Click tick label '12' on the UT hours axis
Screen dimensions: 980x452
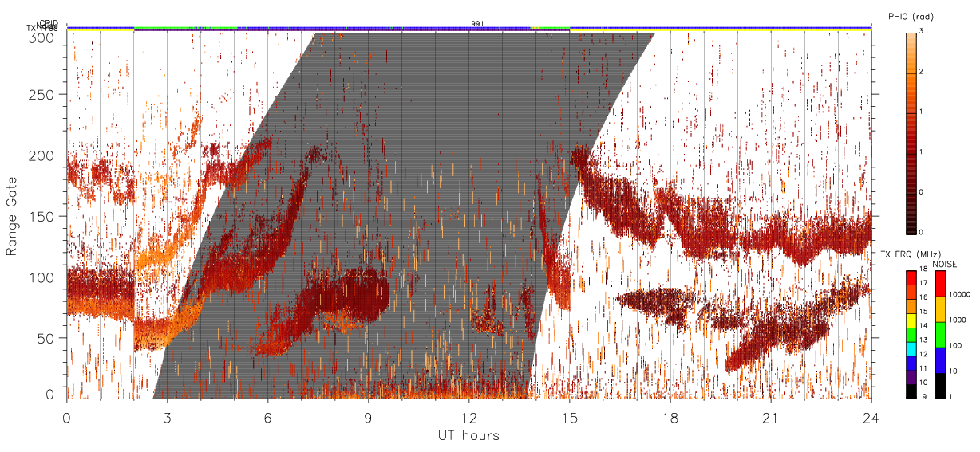[468, 417]
